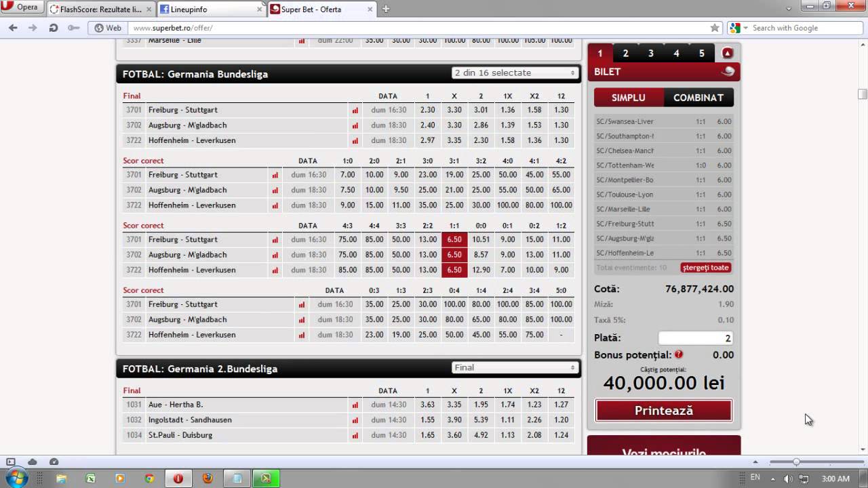Open the '2 din 16 selectate' dropdown
Image resolution: width=868 pixels, height=488 pixels.
click(515, 73)
